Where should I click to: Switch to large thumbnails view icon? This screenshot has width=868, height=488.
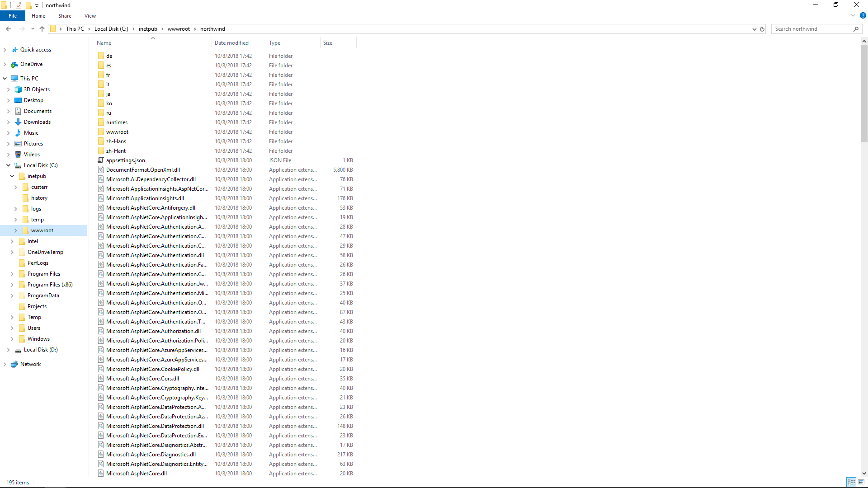[861, 482]
